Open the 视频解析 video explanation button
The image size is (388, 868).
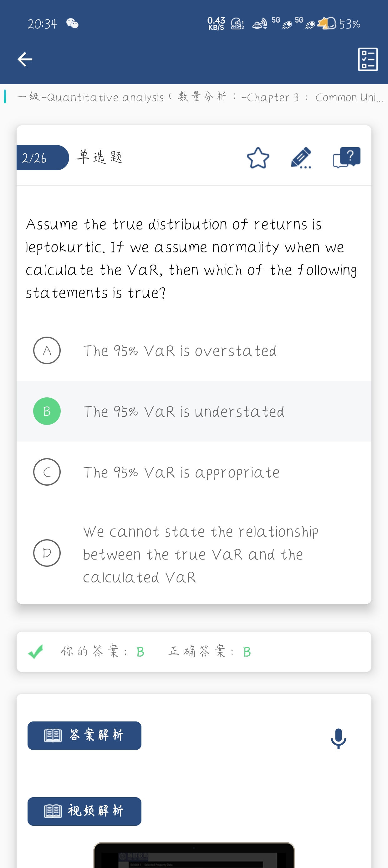click(84, 811)
